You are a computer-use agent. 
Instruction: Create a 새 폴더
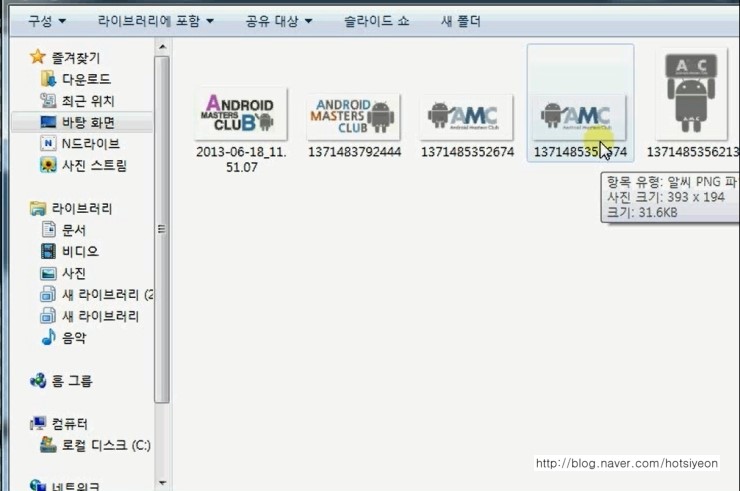(461, 21)
